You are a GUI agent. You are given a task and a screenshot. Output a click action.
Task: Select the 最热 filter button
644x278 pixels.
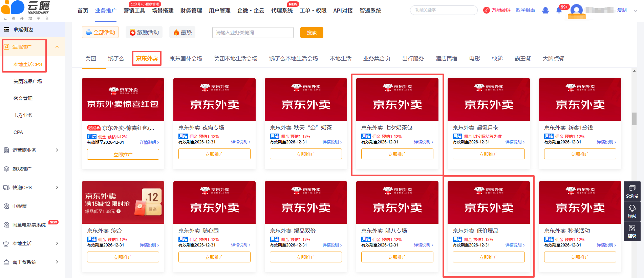coord(183,32)
